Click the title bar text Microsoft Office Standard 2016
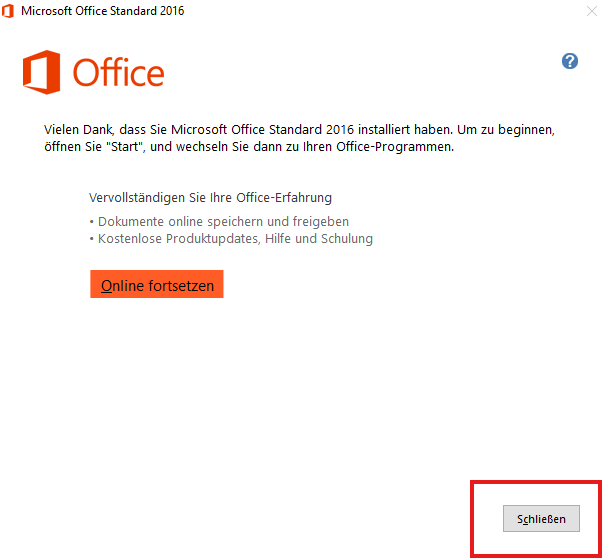The height and width of the screenshot is (559, 605). pos(102,11)
